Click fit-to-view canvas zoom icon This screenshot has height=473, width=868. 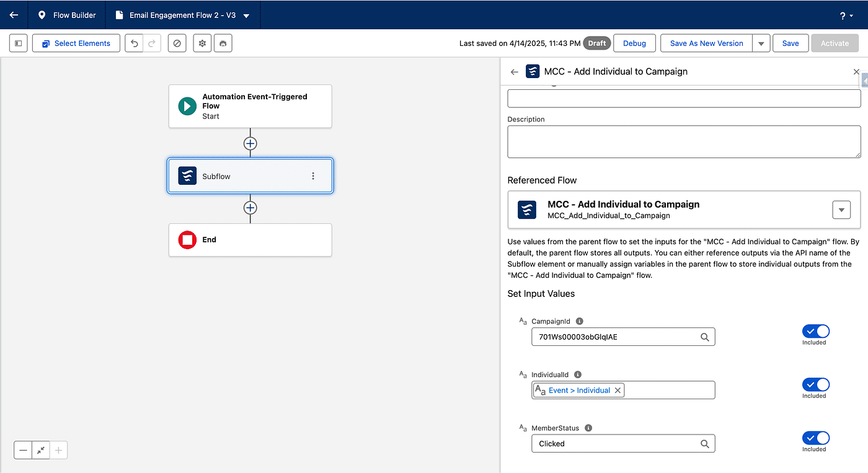(41, 451)
